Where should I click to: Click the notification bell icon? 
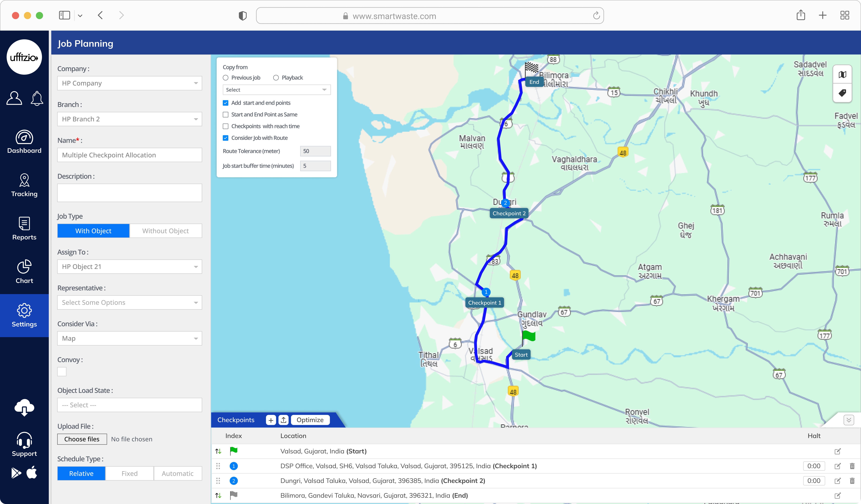click(x=37, y=98)
